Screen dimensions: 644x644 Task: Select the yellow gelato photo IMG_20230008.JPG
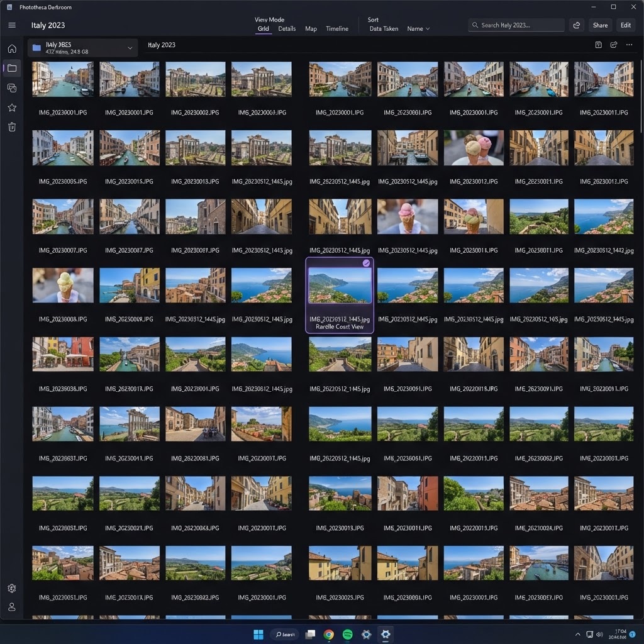click(63, 286)
